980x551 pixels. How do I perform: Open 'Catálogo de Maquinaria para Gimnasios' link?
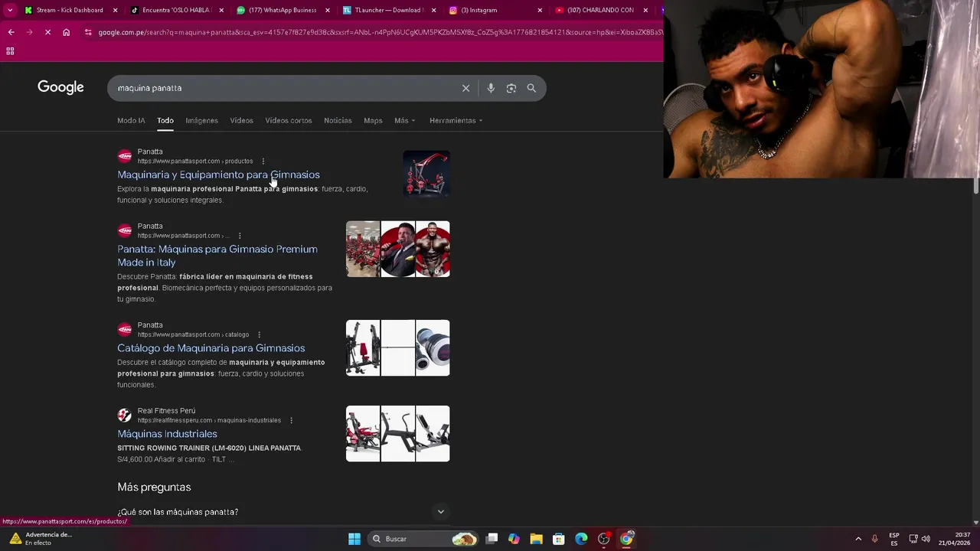[211, 348]
